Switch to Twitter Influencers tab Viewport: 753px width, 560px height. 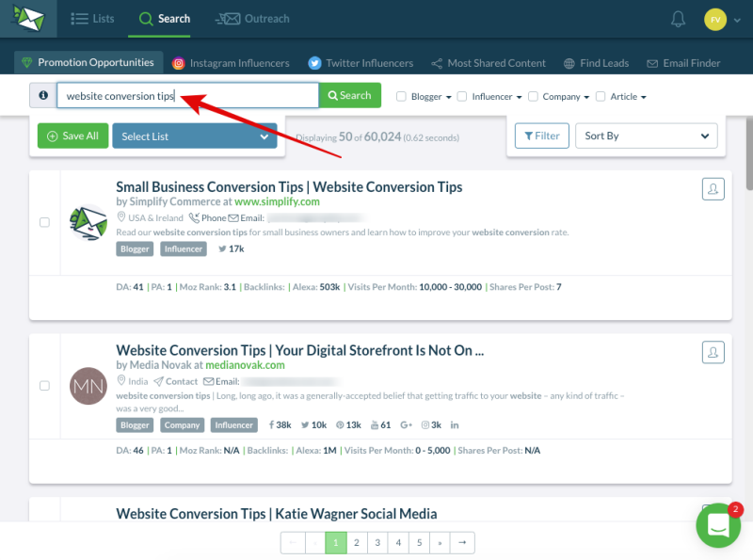point(360,63)
